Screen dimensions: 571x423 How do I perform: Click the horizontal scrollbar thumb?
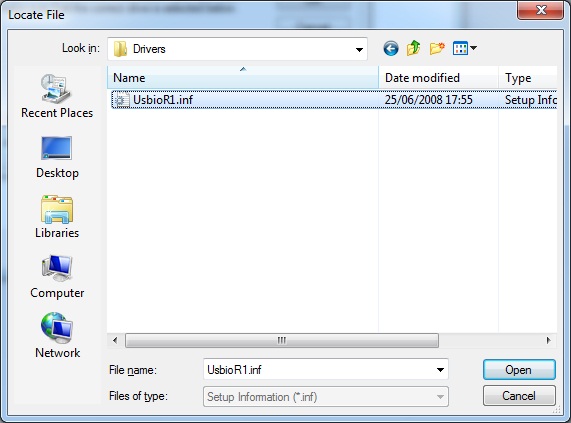tap(282, 341)
